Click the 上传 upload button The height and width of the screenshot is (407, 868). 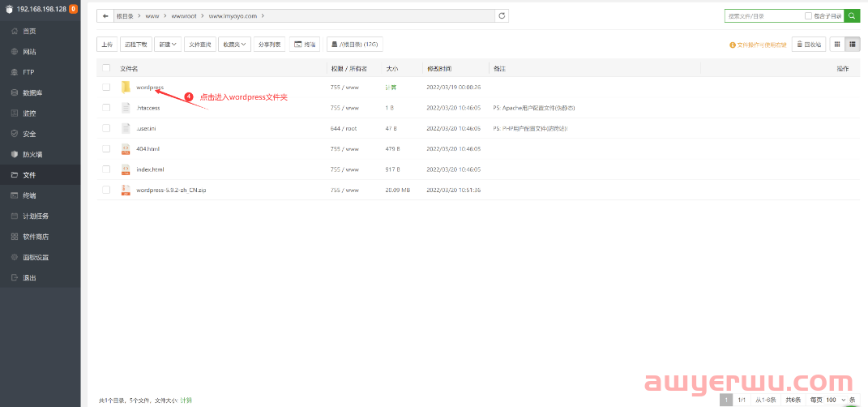pyautogui.click(x=107, y=45)
